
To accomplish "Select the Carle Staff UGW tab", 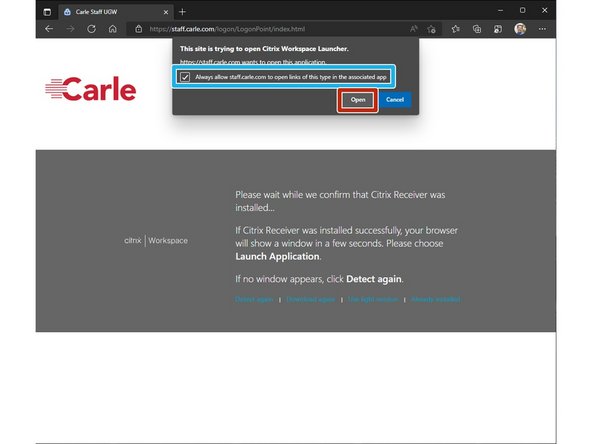I will 116,12.
